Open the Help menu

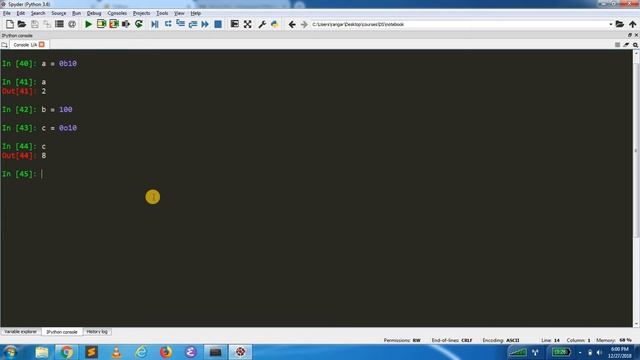(x=196, y=13)
